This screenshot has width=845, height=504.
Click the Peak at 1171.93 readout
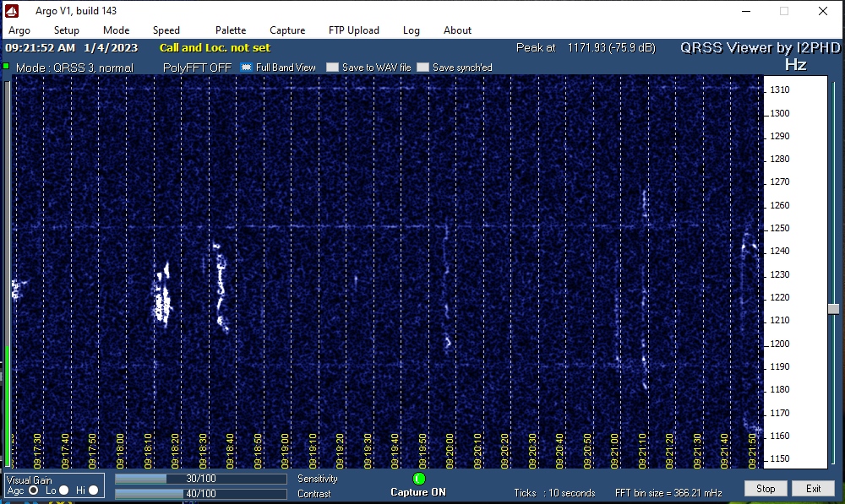coord(586,47)
